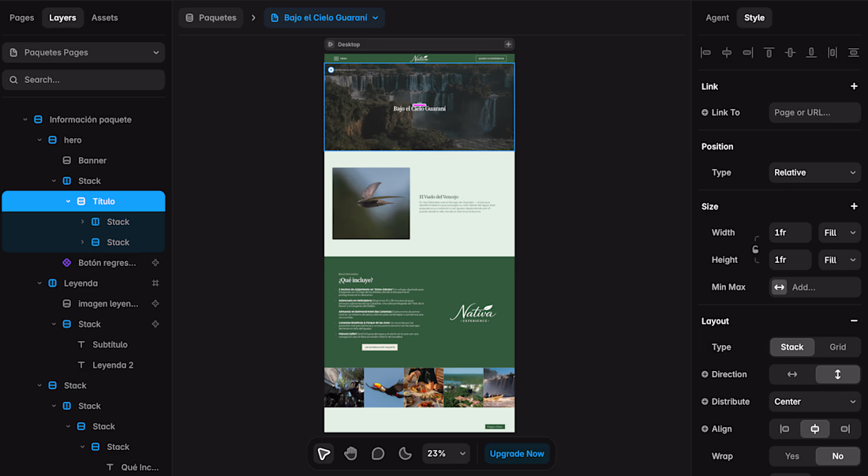Click the size ratio lock icon
Viewport: 868px width, 476px height.
(756, 249)
